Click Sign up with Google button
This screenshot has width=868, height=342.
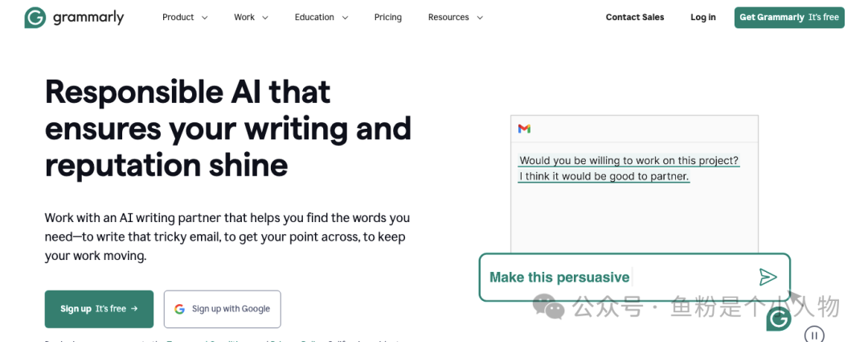222,309
